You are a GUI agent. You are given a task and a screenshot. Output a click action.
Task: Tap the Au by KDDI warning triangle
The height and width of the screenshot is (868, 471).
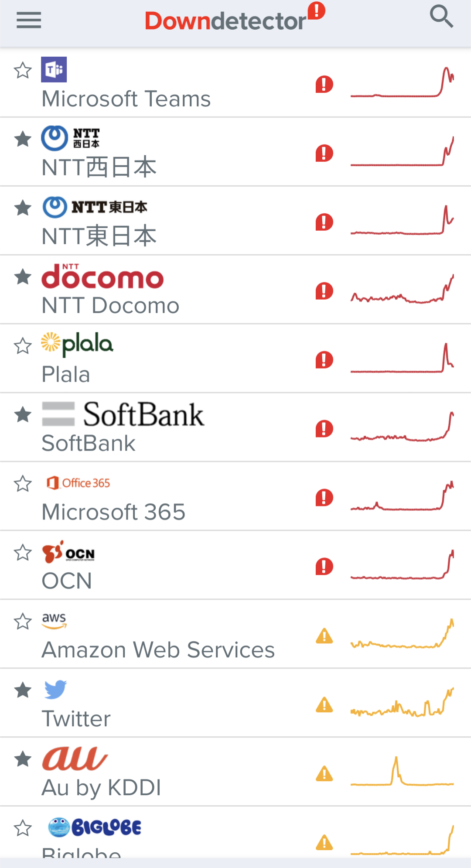pos(324,773)
